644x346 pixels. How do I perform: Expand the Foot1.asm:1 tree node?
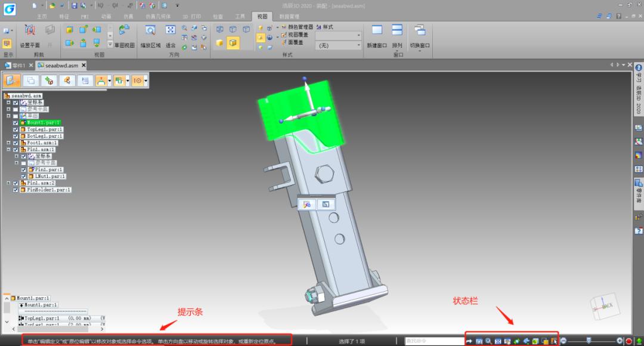click(x=8, y=143)
